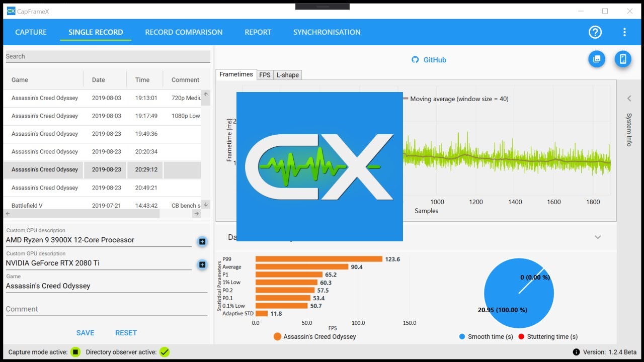Select the record at 19:49:36
This screenshot has width=644, height=362.
click(x=103, y=134)
